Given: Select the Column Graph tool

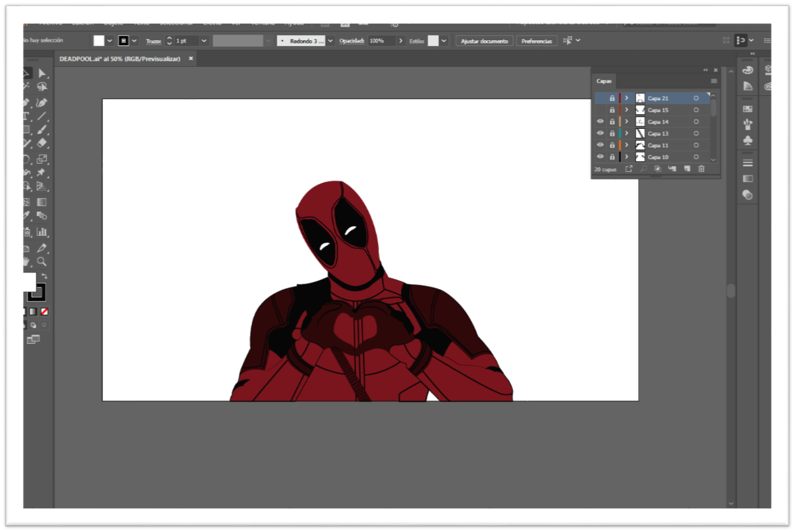Looking at the screenshot, I should (42, 231).
